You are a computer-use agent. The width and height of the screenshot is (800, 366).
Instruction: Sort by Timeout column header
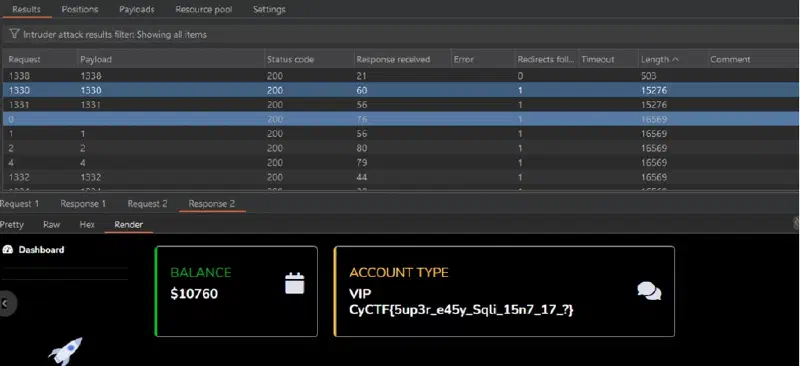[608, 59]
